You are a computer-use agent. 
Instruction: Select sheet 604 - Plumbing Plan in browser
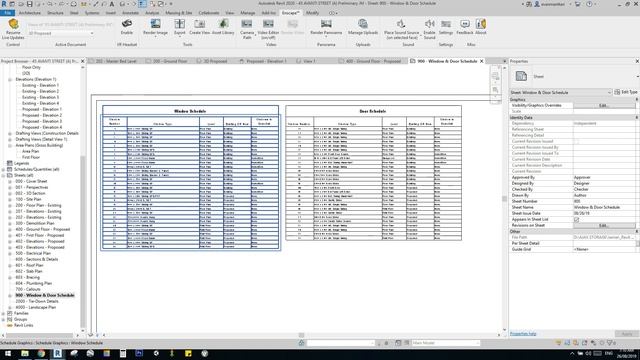[33, 283]
